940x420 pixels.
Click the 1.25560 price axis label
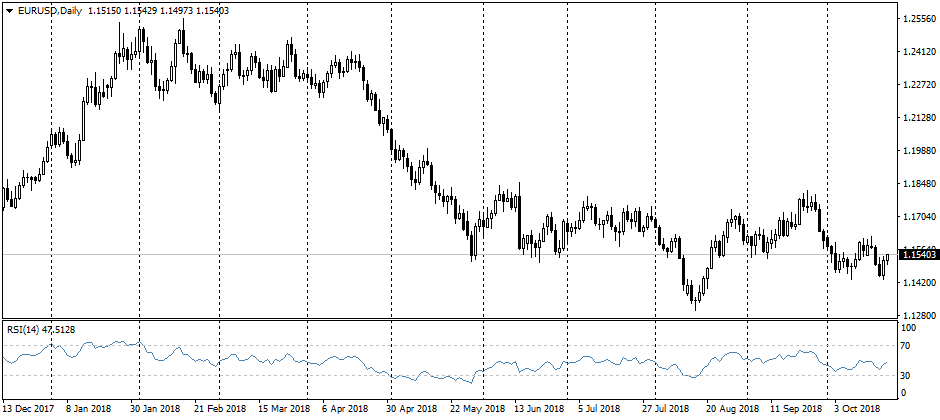tap(917, 19)
